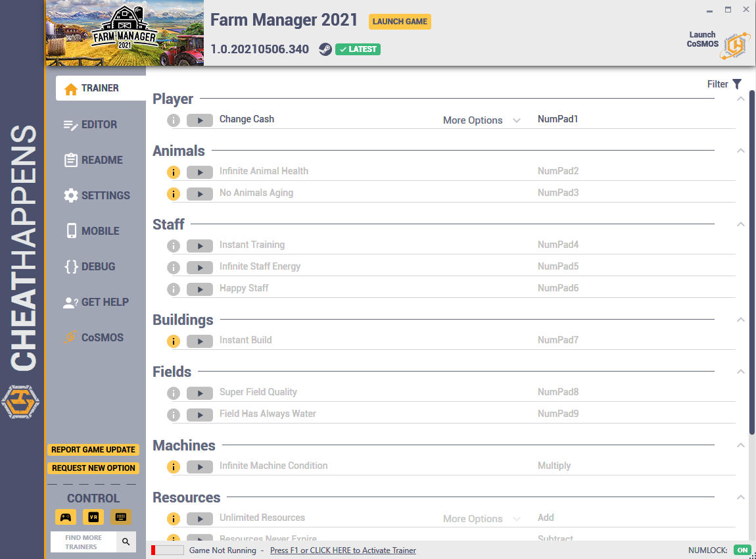Show info for Infinite Animal Health
Image resolution: width=756 pixels, height=559 pixels.
click(174, 172)
